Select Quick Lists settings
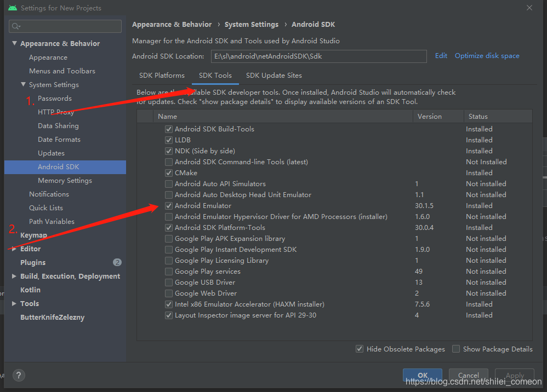This screenshot has height=392, width=547. (x=46, y=208)
